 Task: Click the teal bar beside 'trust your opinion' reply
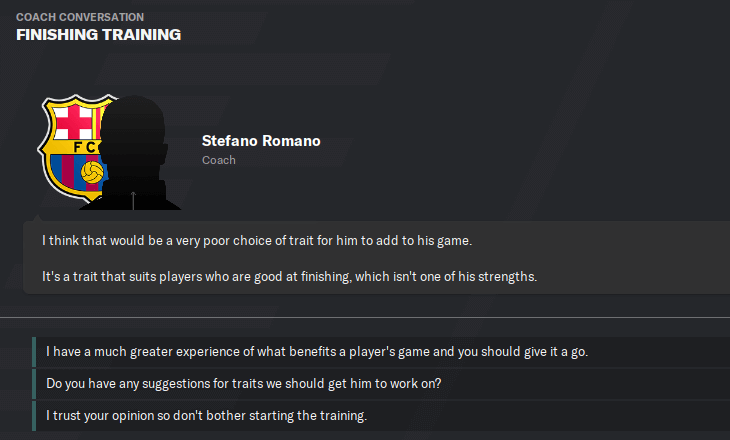pyautogui.click(x=34, y=416)
